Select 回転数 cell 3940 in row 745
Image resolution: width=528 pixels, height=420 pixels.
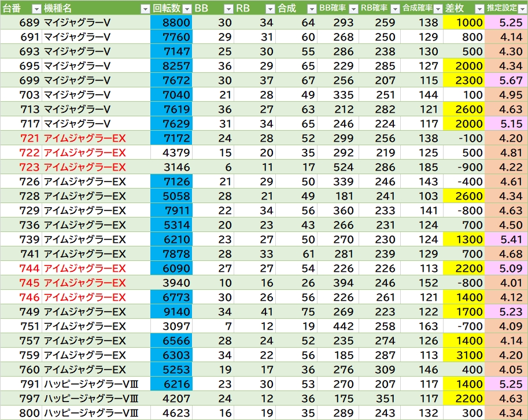171,283
